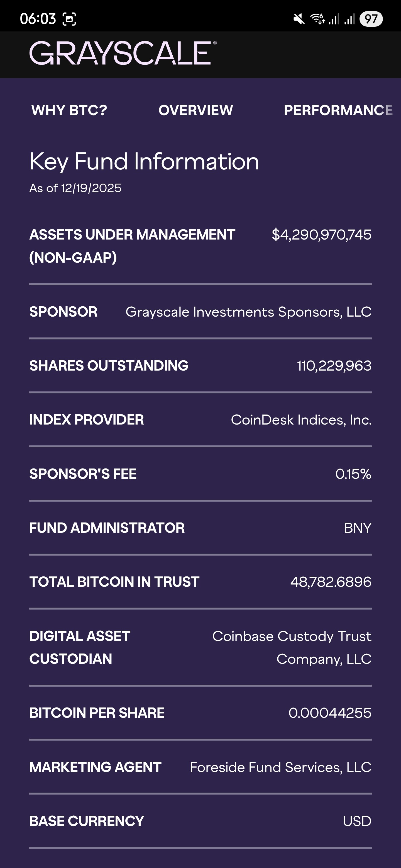This screenshot has width=401, height=868.
Task: Tap the Grayscale logo
Action: [x=123, y=53]
